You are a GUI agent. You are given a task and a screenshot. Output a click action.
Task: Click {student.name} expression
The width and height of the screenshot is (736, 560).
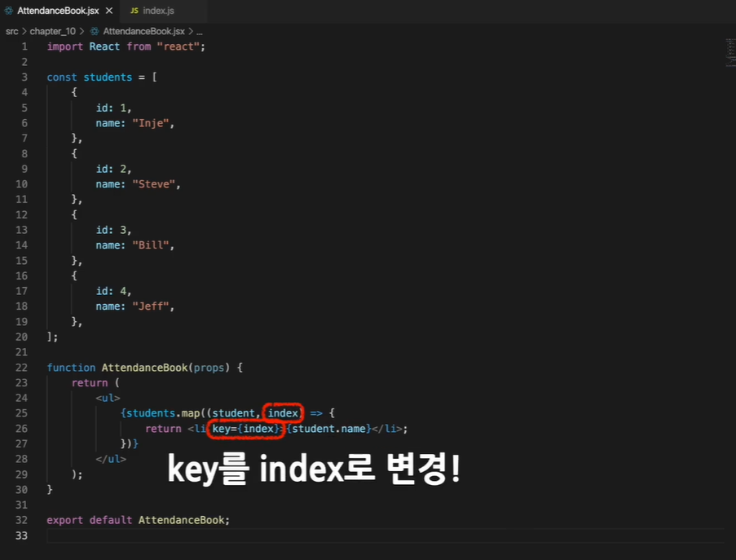(329, 429)
